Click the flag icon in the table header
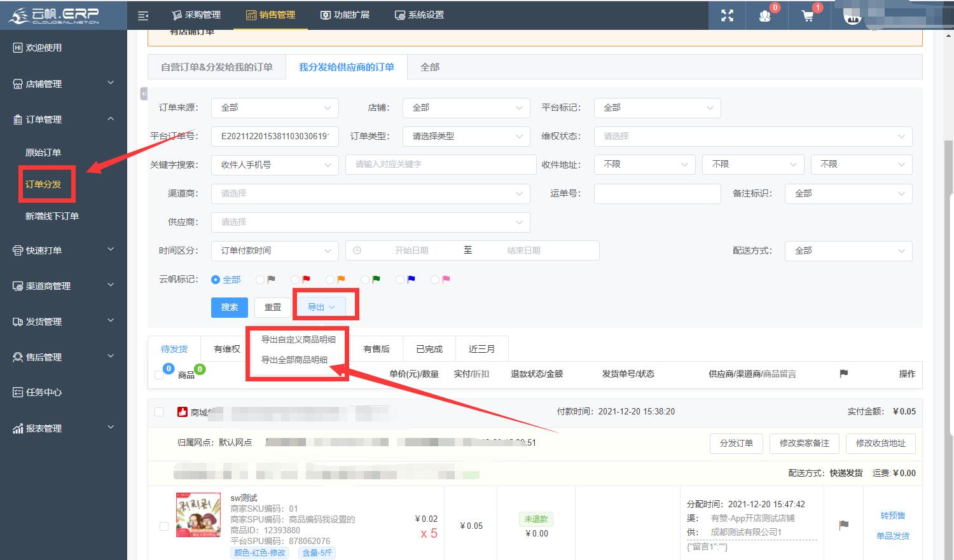The width and height of the screenshot is (954, 560). coord(844,374)
